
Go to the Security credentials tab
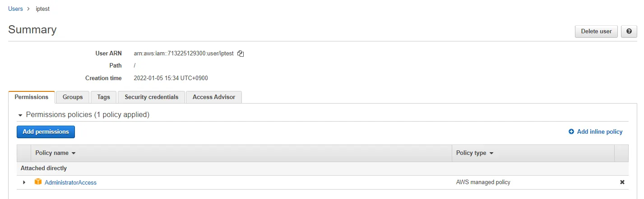[151, 97]
